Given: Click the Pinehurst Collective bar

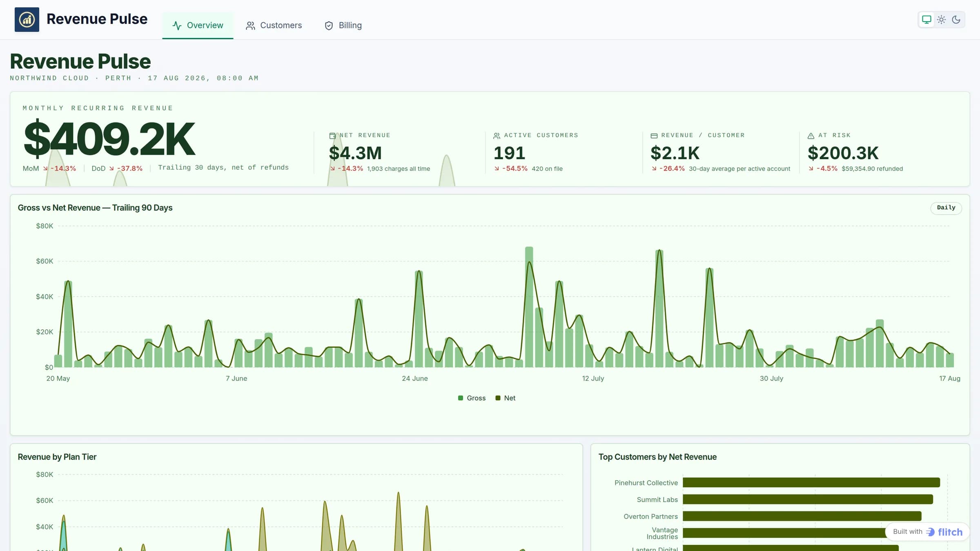Looking at the screenshot, I should coord(811,482).
